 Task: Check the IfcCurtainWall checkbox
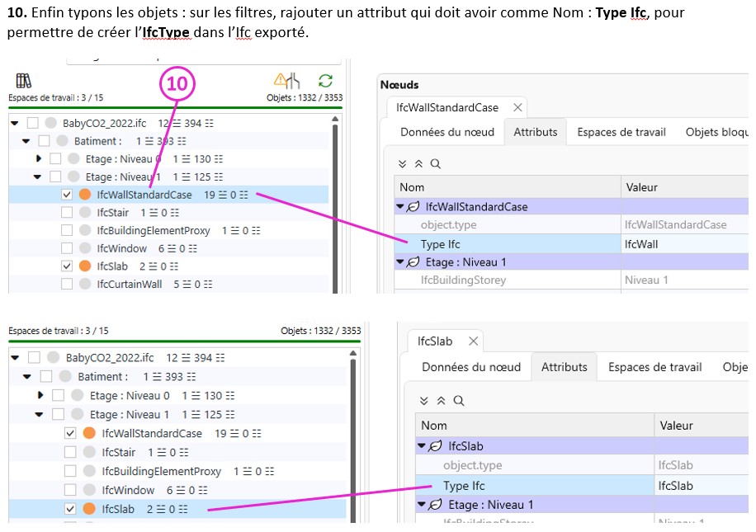point(67,284)
